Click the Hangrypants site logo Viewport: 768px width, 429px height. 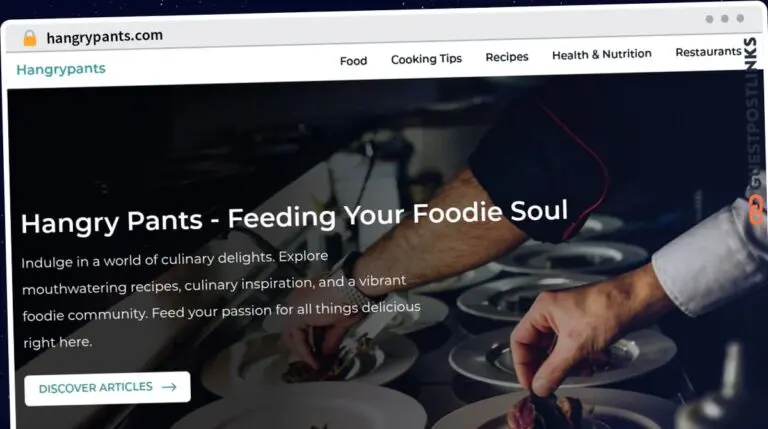point(61,69)
